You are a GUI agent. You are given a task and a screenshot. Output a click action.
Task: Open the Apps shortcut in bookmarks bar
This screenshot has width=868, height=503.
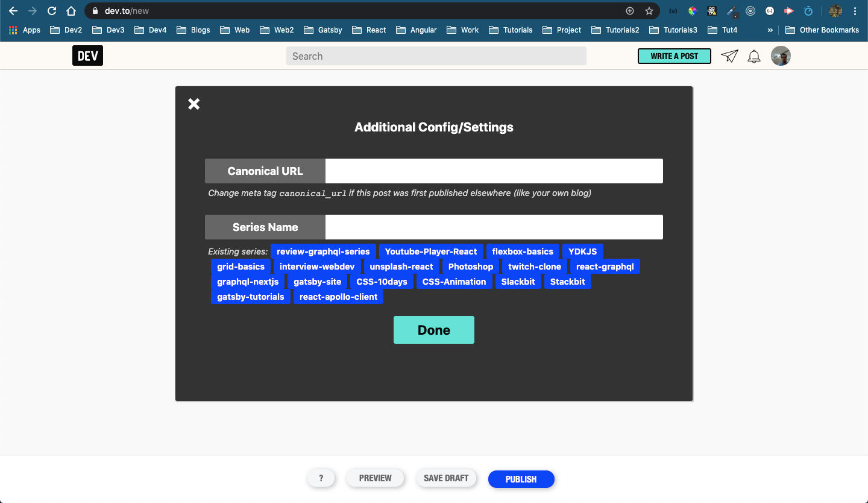25,30
